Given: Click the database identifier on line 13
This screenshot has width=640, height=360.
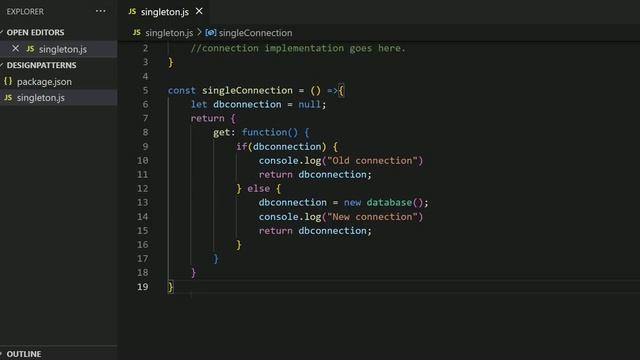Looking at the screenshot, I should (389, 202).
